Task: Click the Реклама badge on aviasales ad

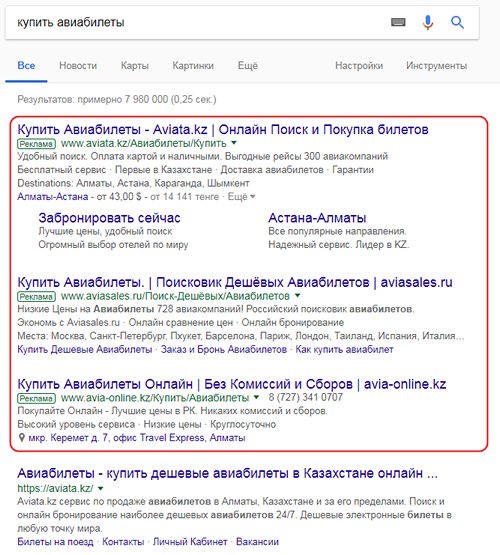Action: [x=36, y=296]
